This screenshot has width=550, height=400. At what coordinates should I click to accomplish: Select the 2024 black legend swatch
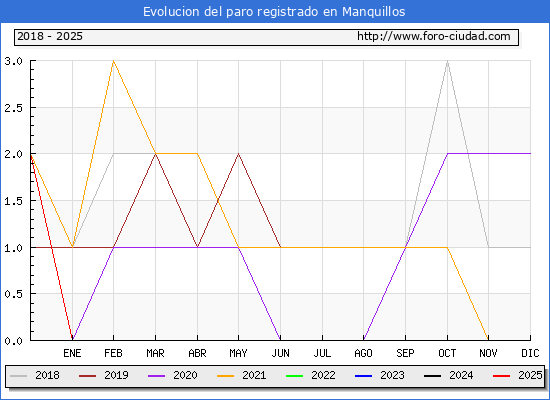click(x=432, y=376)
